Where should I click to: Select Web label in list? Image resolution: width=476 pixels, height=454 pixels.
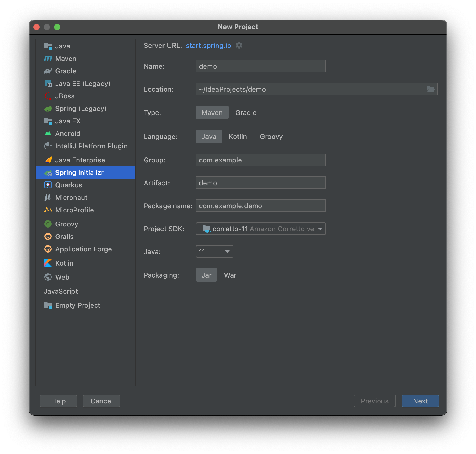[62, 277]
